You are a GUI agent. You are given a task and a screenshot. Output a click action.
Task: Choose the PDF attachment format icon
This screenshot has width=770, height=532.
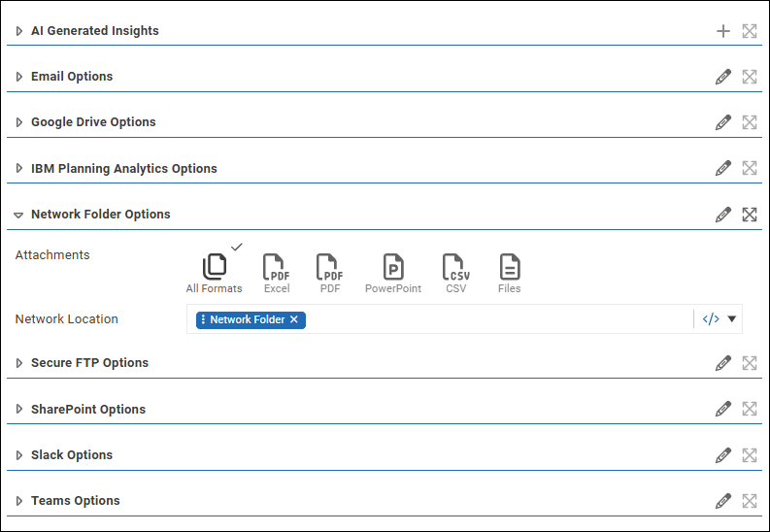pos(330,267)
